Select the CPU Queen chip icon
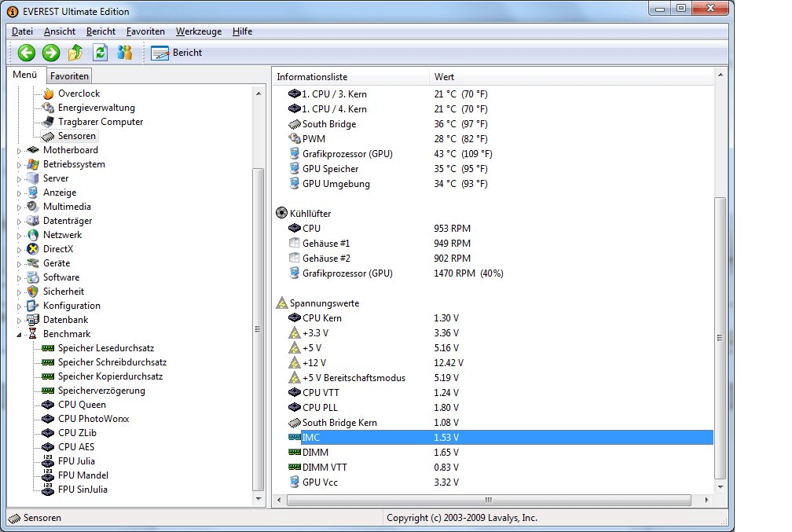The width and height of the screenshot is (792, 532). click(x=48, y=405)
